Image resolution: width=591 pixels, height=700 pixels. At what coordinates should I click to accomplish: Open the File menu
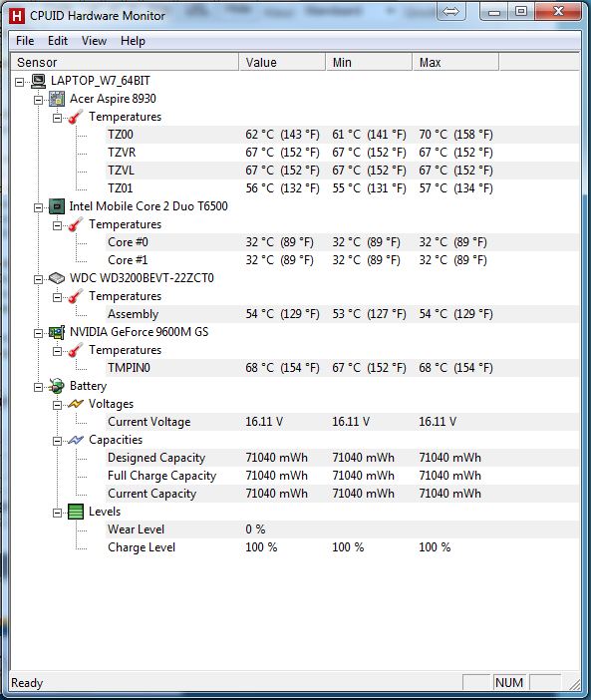25,41
